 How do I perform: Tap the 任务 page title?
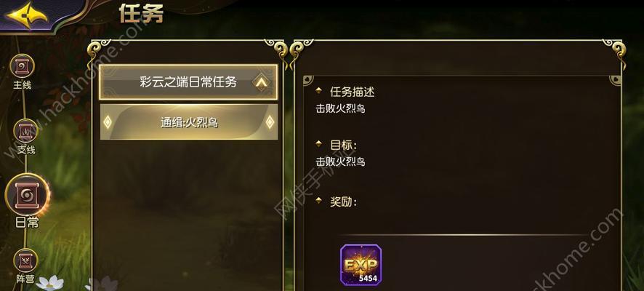[x=141, y=13]
